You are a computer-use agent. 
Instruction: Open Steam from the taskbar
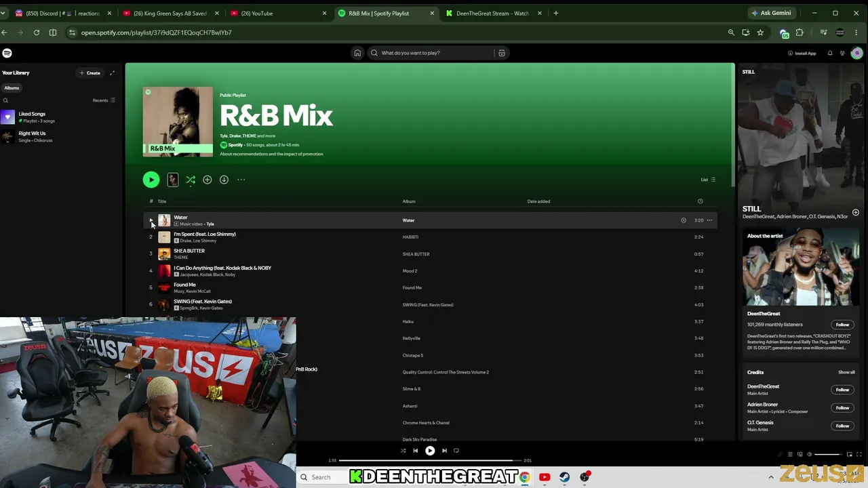564,477
